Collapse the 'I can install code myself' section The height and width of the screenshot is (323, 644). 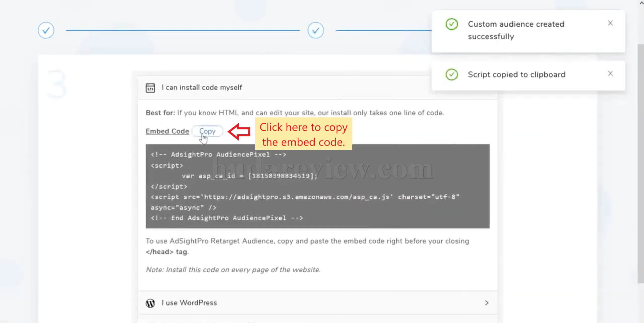[x=318, y=88]
